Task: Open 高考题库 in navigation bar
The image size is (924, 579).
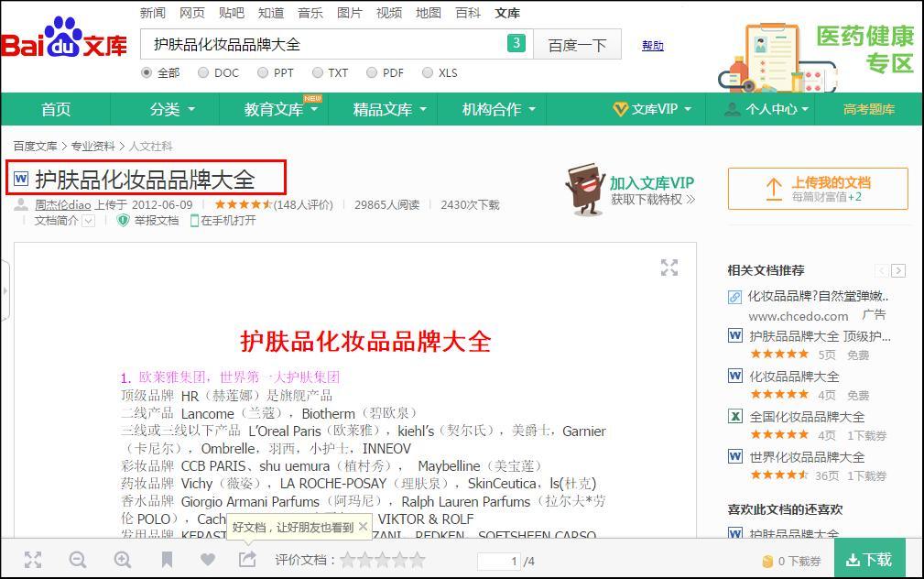Action: point(869,109)
